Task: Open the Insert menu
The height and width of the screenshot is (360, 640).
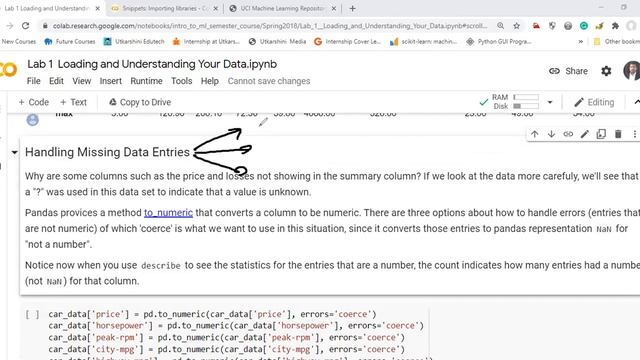Action: click(111, 81)
